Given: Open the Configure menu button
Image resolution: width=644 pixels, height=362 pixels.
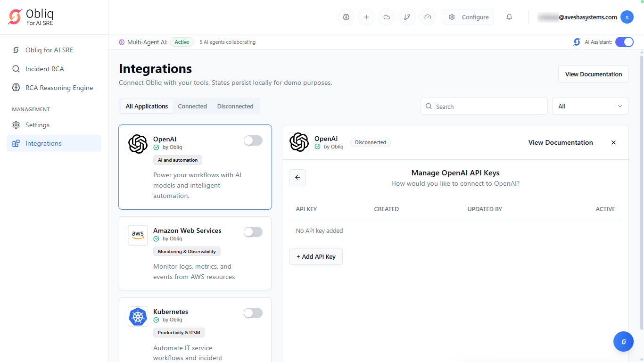Looking at the screenshot, I should [x=468, y=17].
